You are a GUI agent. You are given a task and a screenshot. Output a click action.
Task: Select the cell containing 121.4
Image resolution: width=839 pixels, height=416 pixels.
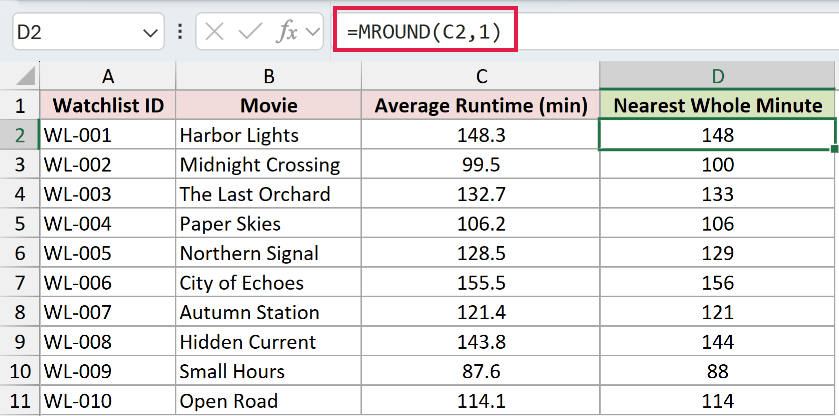(481, 312)
